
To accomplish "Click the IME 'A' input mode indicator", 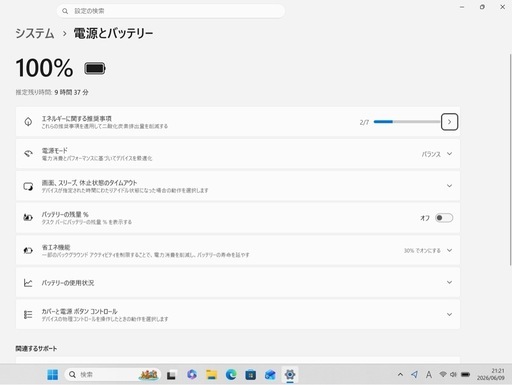I will (x=429, y=375).
